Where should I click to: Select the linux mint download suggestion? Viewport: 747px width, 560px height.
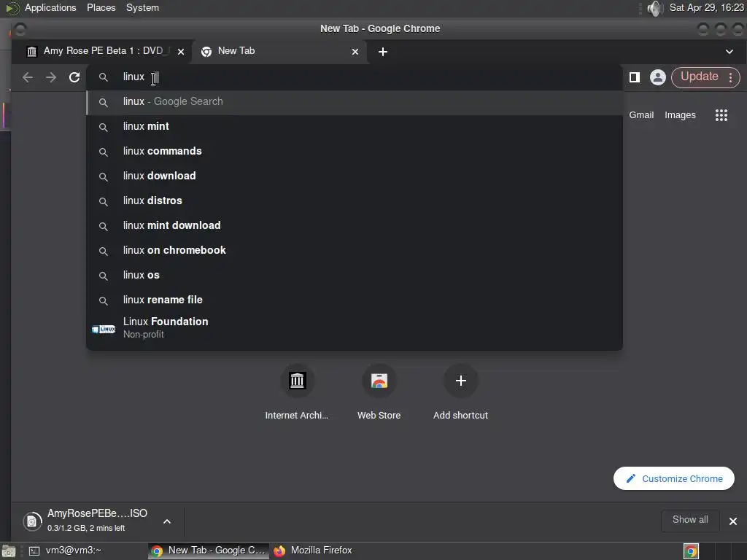[355, 226]
